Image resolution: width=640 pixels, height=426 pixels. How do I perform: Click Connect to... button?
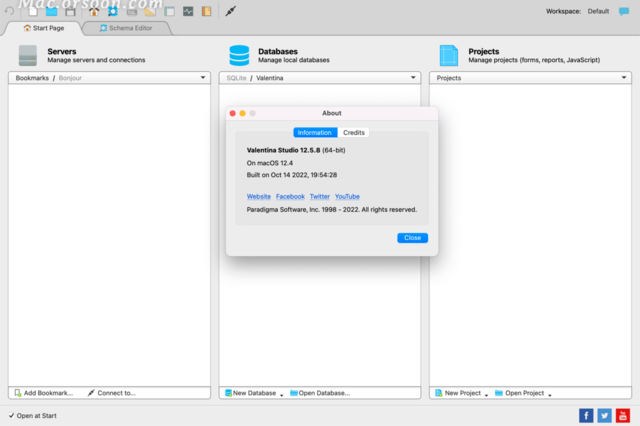pyautogui.click(x=111, y=393)
